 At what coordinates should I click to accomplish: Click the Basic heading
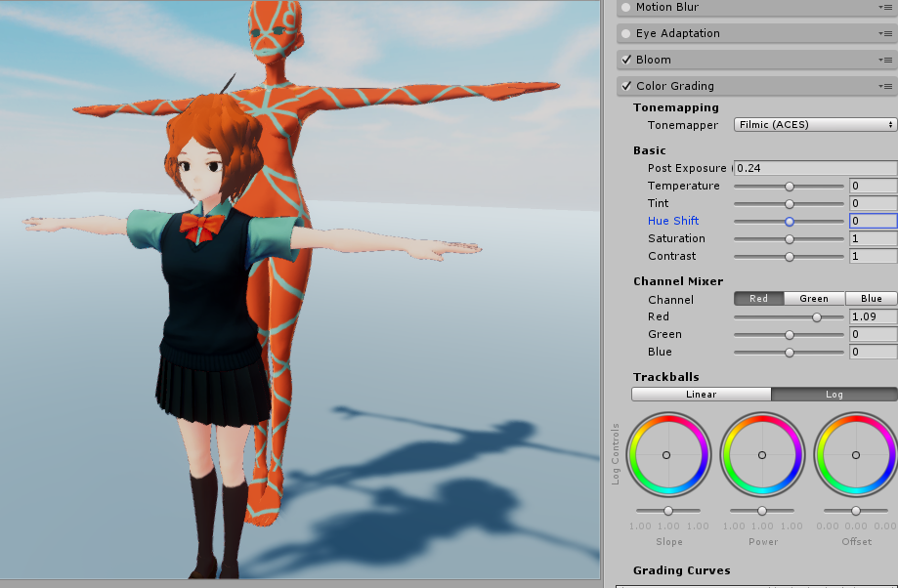650,150
